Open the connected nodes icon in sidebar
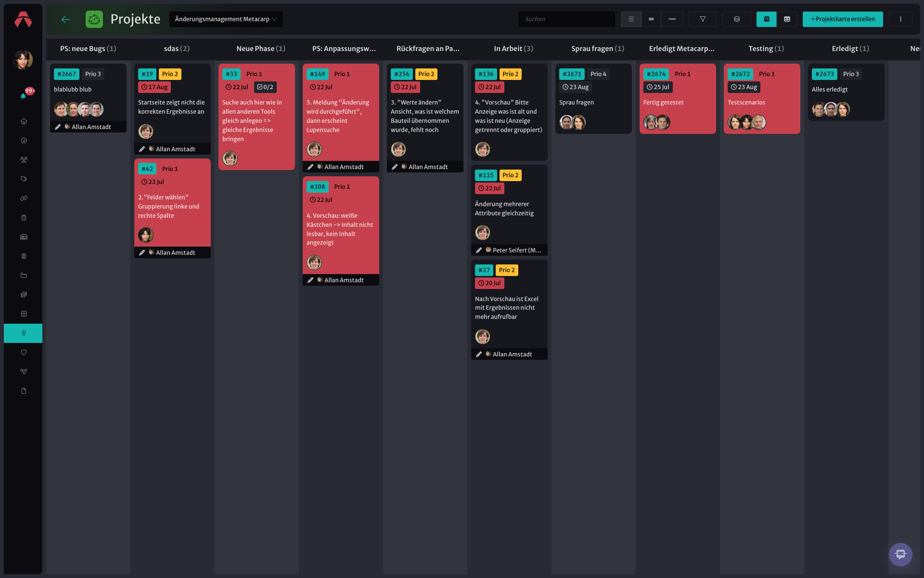Screen dimensions: 924x578 (x=24, y=372)
